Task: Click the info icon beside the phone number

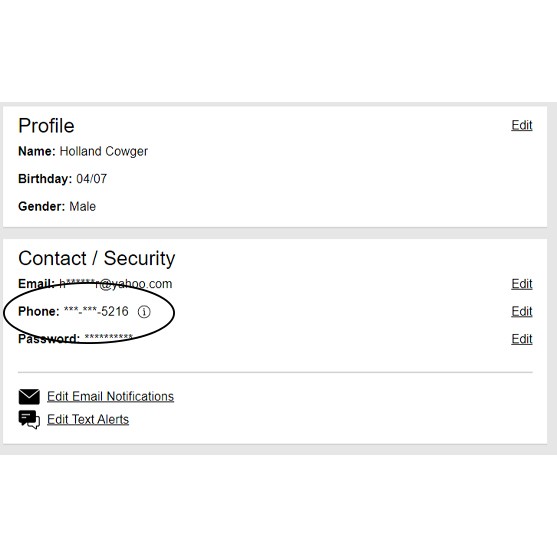Action: coord(144,312)
